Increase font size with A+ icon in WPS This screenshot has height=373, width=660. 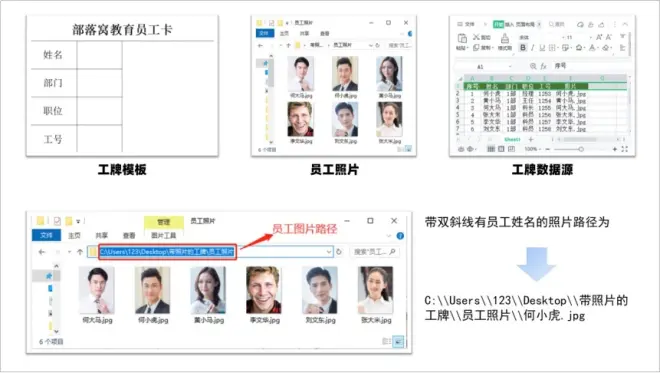click(599, 37)
